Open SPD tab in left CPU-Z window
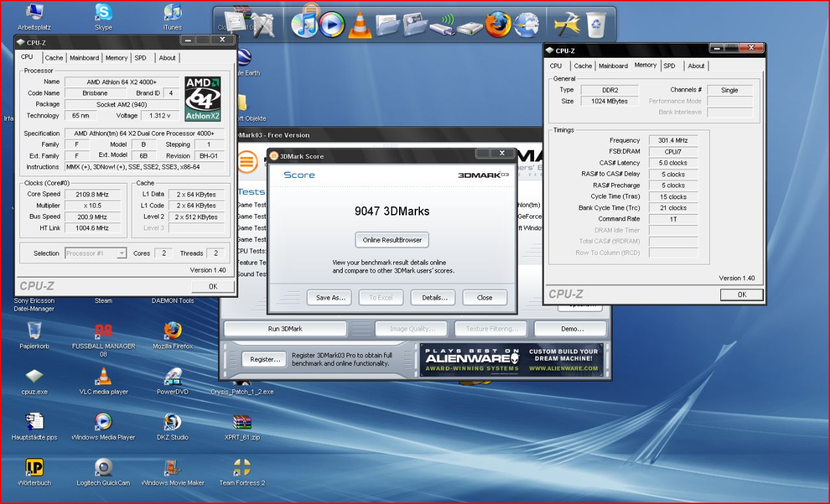This screenshot has height=504, width=830. point(140,58)
